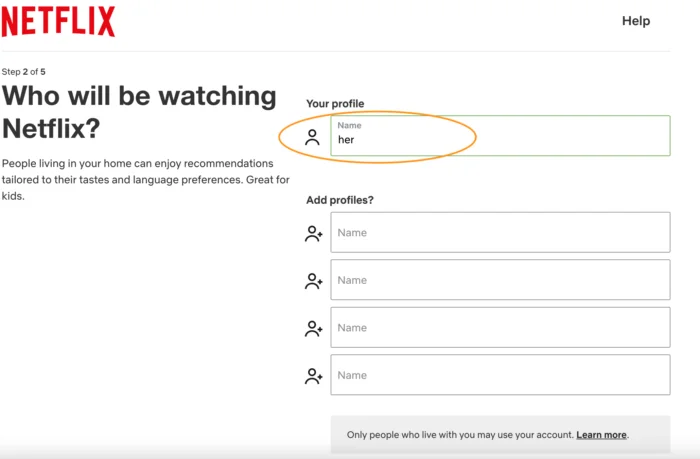Click the "Add profiles?" section label
This screenshot has width=700, height=459.
[340, 200]
